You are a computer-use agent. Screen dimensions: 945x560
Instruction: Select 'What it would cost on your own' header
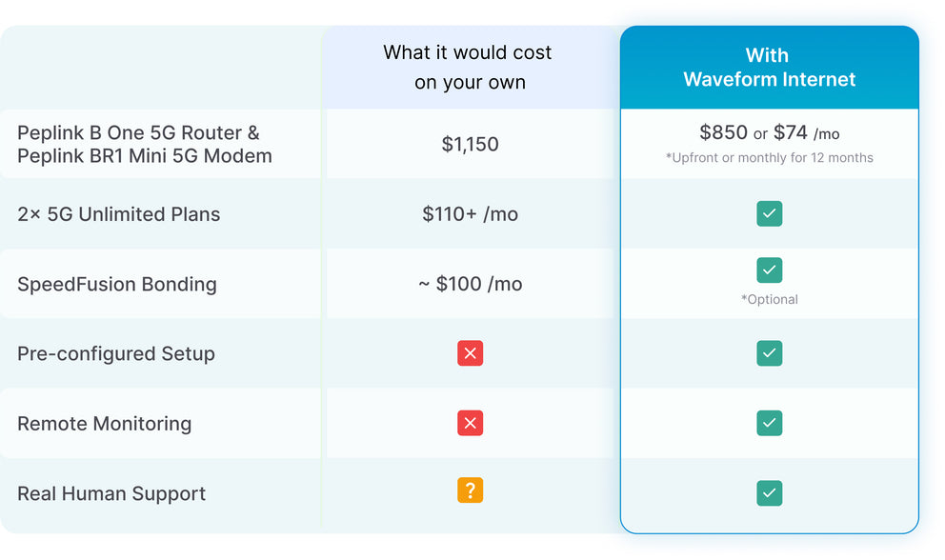[x=469, y=68]
